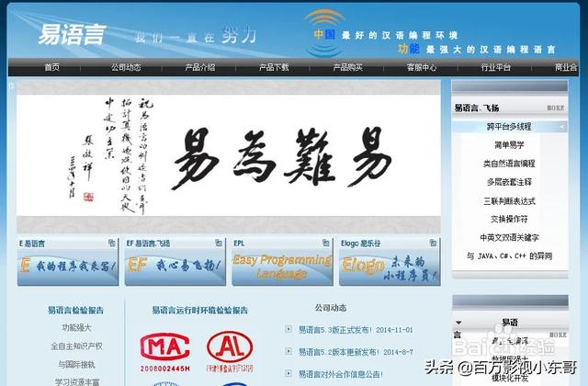
Task: Click the small icon beside E 易语言 header
Action: (x=112, y=244)
